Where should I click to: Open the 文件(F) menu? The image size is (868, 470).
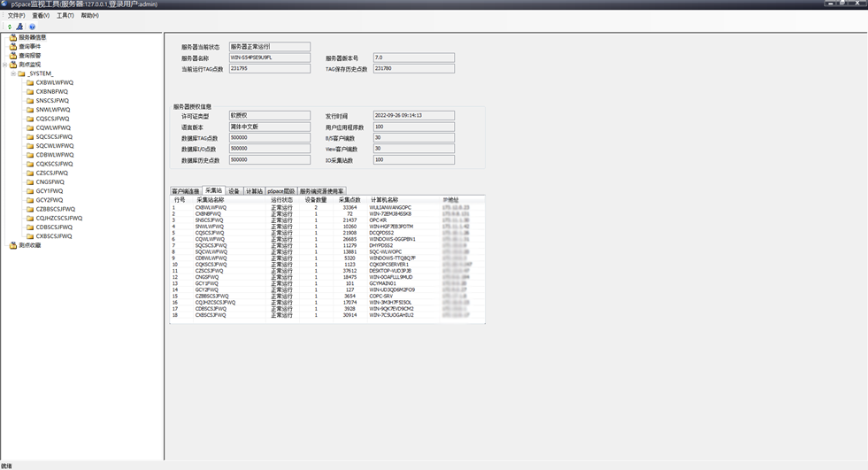point(16,16)
